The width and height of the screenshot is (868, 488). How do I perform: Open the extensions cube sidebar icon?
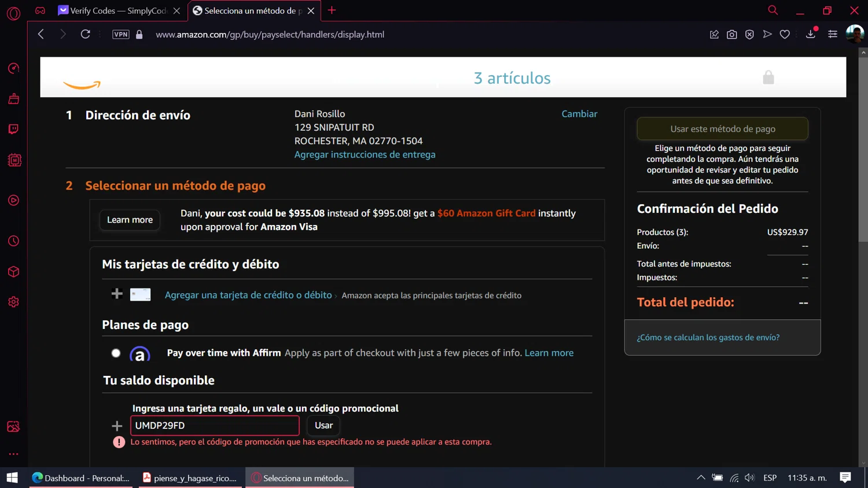pos(13,272)
